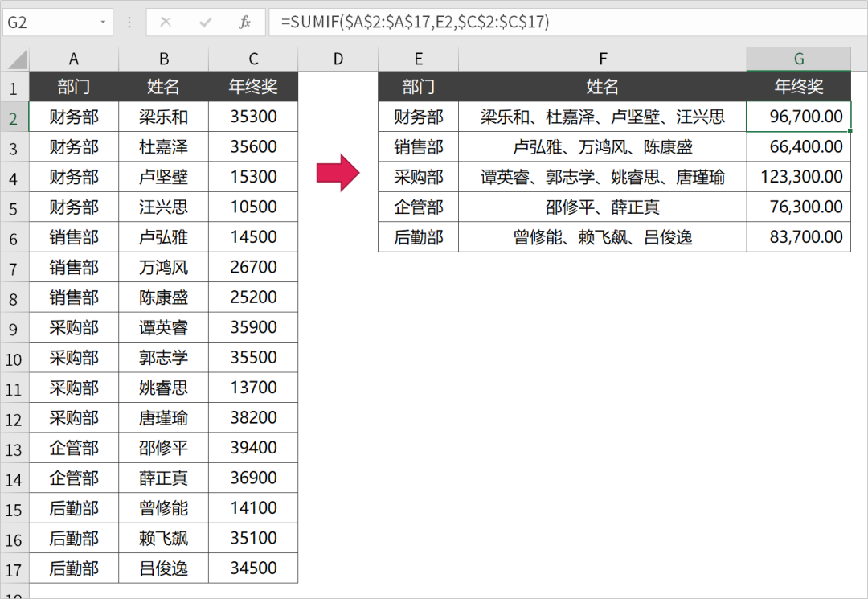Screen dimensions: 868x599
Task: Click the 后勤部 cell in column E
Action: click(418, 237)
